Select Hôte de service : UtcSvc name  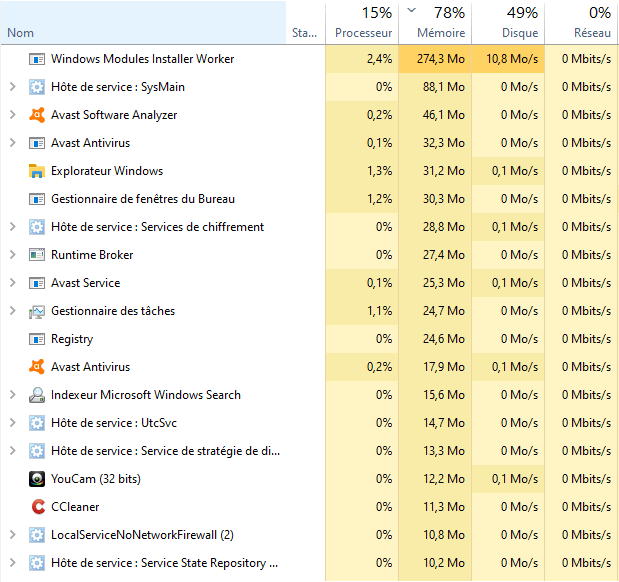click(114, 423)
